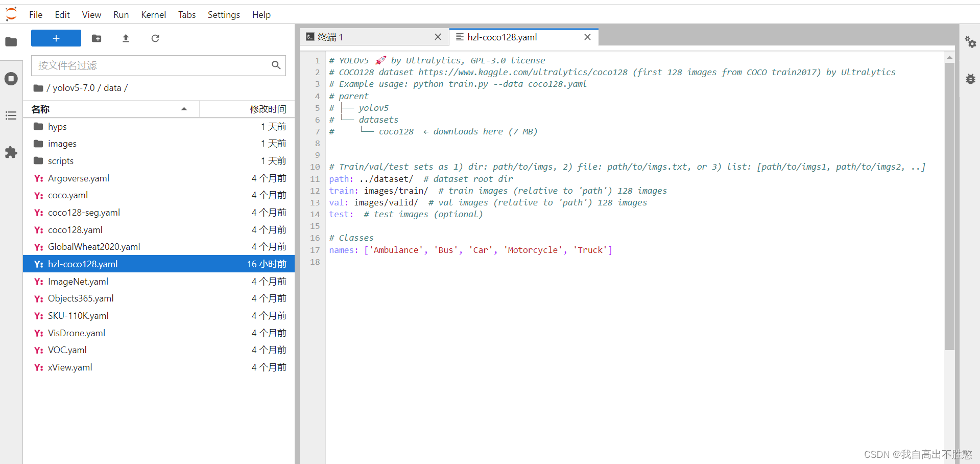
Task: Open the Property Inspector gears icon
Action: point(970,42)
